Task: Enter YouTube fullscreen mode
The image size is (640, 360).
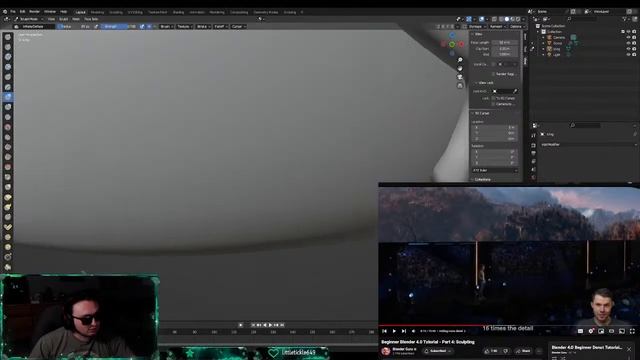Action: click(x=632, y=331)
